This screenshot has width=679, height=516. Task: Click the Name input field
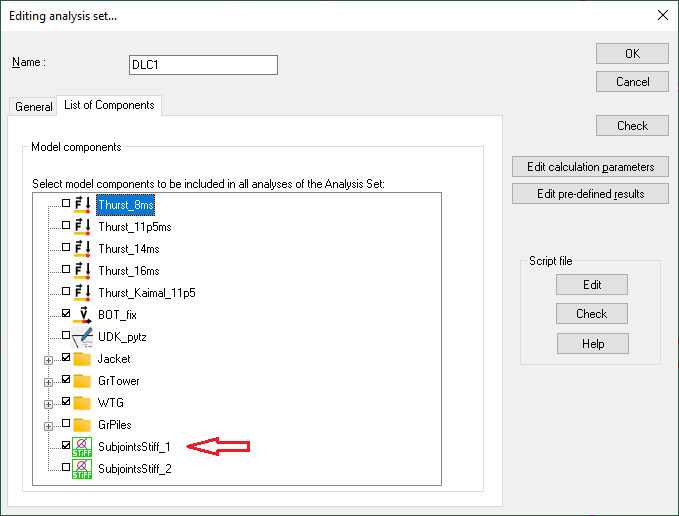tap(203, 65)
